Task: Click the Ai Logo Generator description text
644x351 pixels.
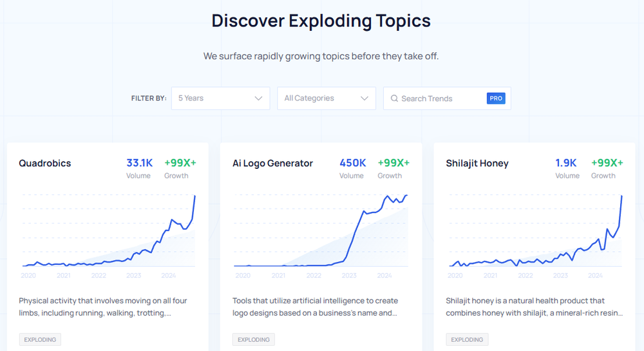Action: coord(316,307)
